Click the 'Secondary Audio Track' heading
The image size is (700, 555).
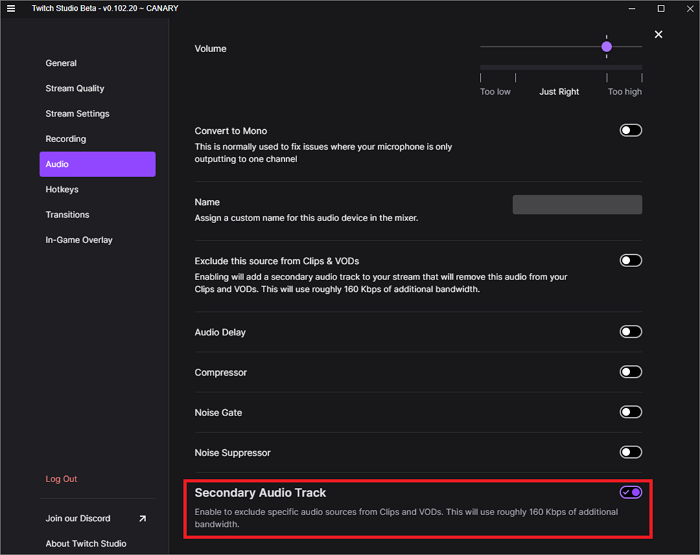click(260, 492)
